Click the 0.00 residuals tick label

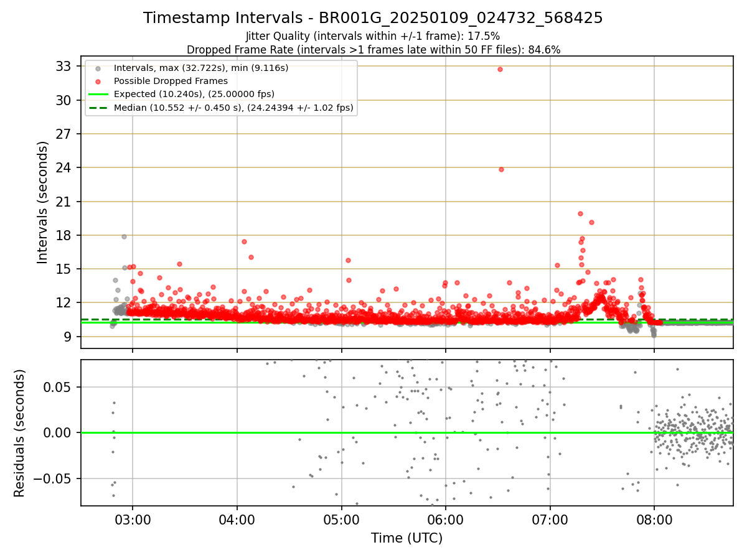[x=59, y=432]
